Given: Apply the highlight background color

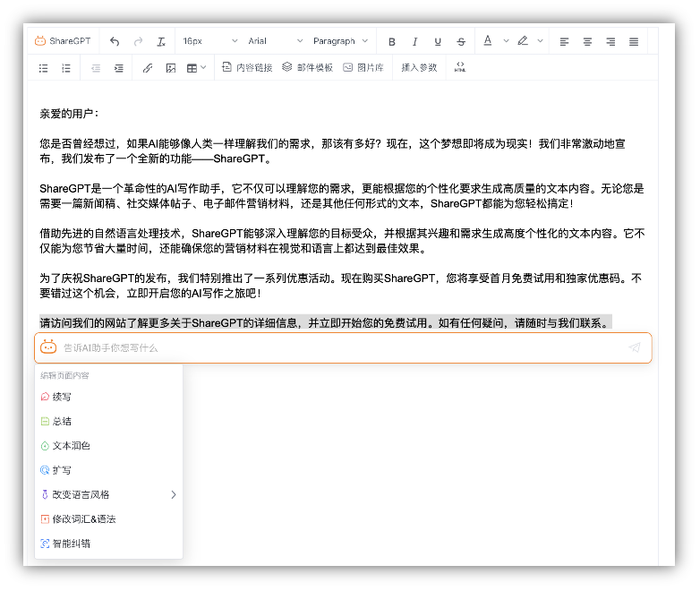Looking at the screenshot, I should click(x=523, y=41).
